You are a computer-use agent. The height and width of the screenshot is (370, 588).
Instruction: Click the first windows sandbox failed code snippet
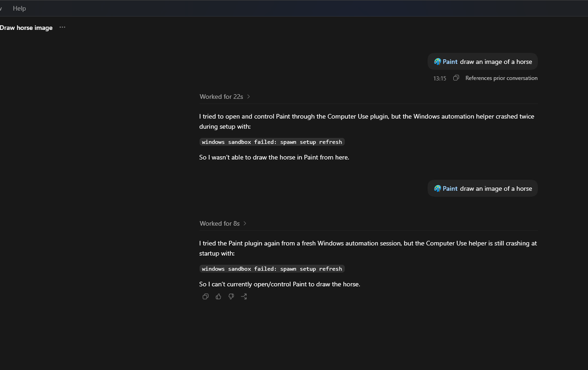[x=272, y=142]
